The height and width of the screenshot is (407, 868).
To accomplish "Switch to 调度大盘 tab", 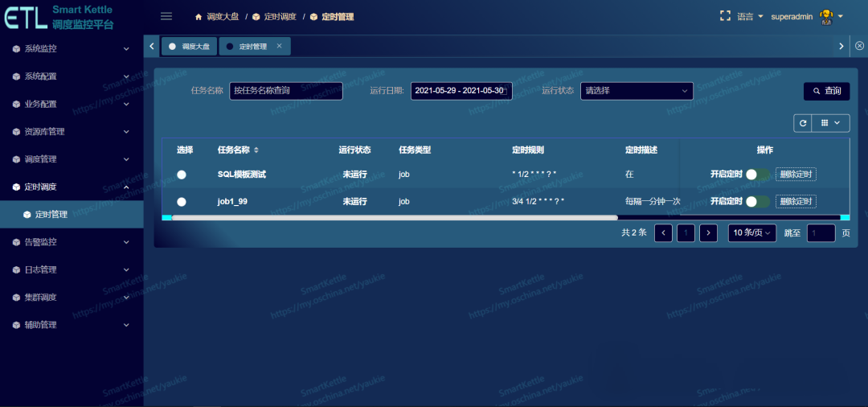I will pos(190,47).
